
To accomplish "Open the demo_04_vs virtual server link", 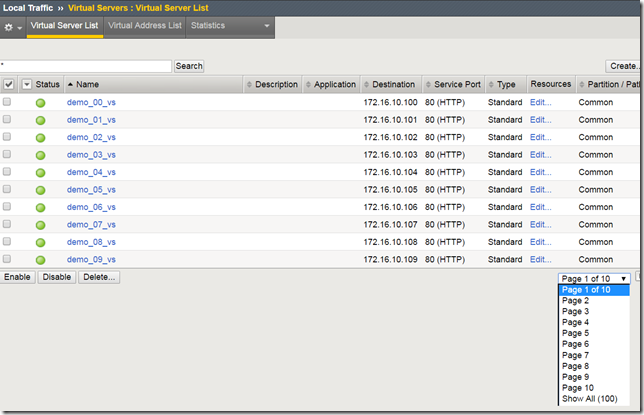I will [91, 172].
